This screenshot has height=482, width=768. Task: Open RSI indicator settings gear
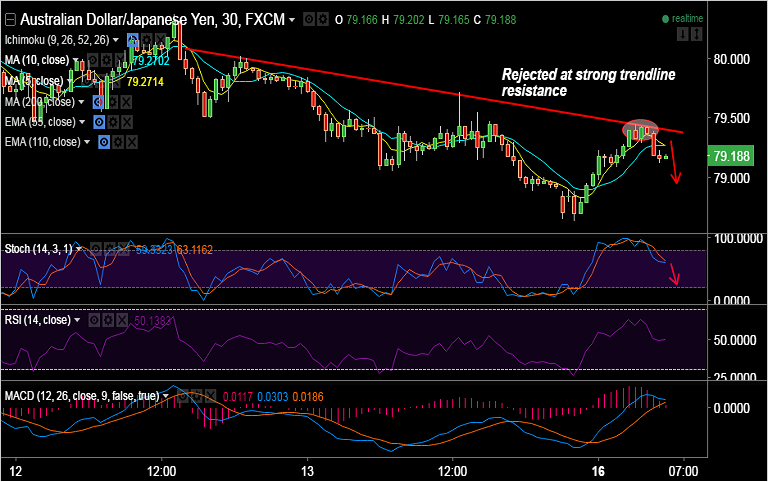click(x=108, y=320)
